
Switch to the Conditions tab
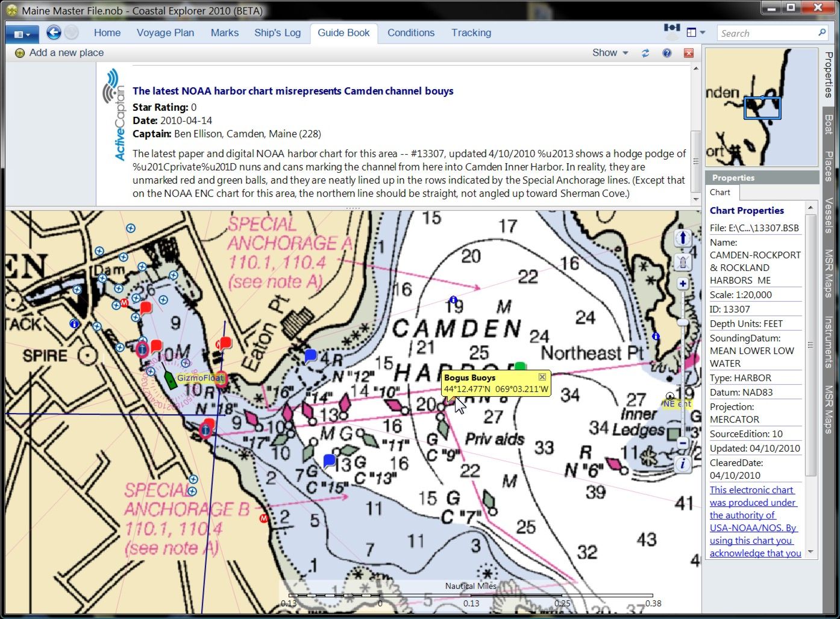(x=411, y=33)
